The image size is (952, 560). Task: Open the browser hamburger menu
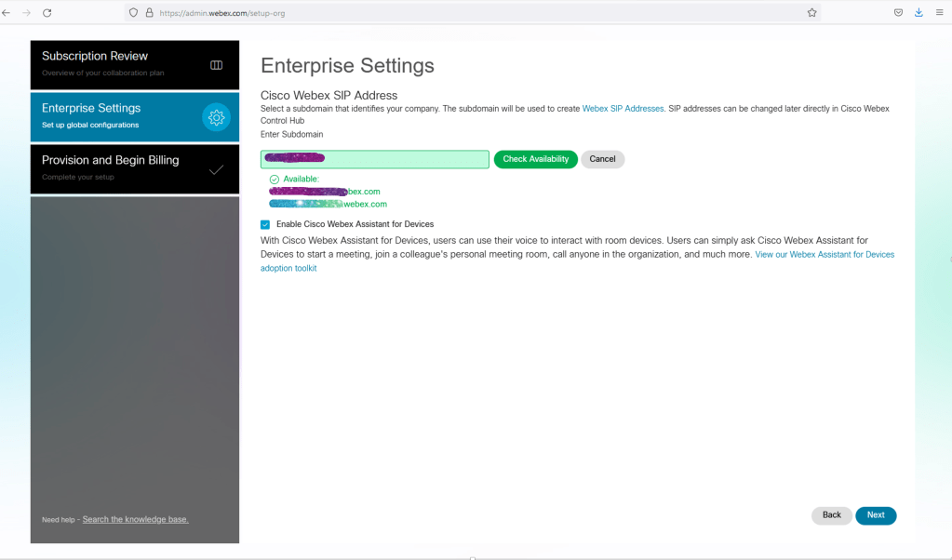(939, 13)
